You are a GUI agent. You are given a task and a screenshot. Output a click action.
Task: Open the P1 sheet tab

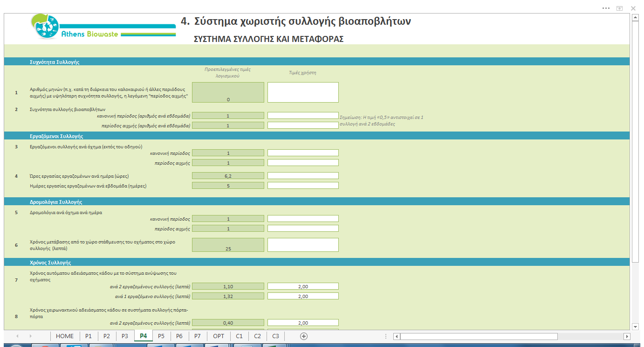tap(89, 336)
